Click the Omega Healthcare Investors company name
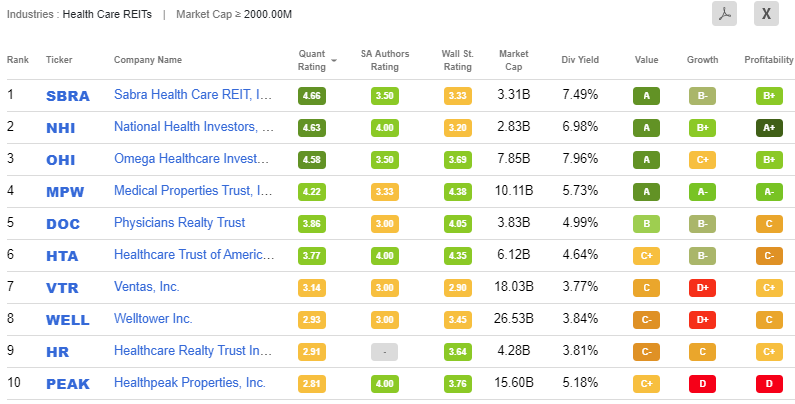 (193, 159)
